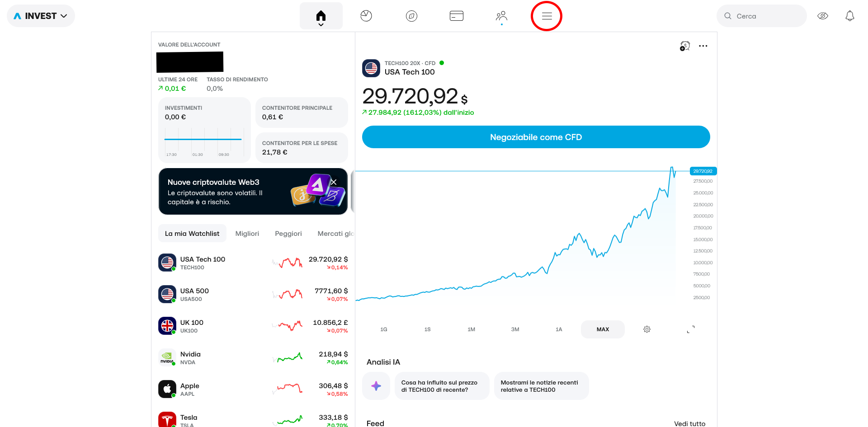Image resolution: width=868 pixels, height=427 pixels.
Task: Click the Cerca search field
Action: (762, 16)
